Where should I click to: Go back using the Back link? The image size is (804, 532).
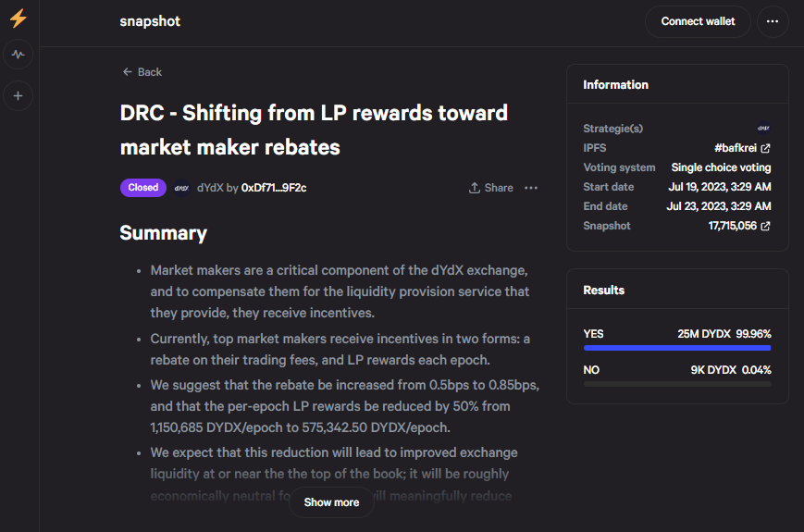point(142,72)
